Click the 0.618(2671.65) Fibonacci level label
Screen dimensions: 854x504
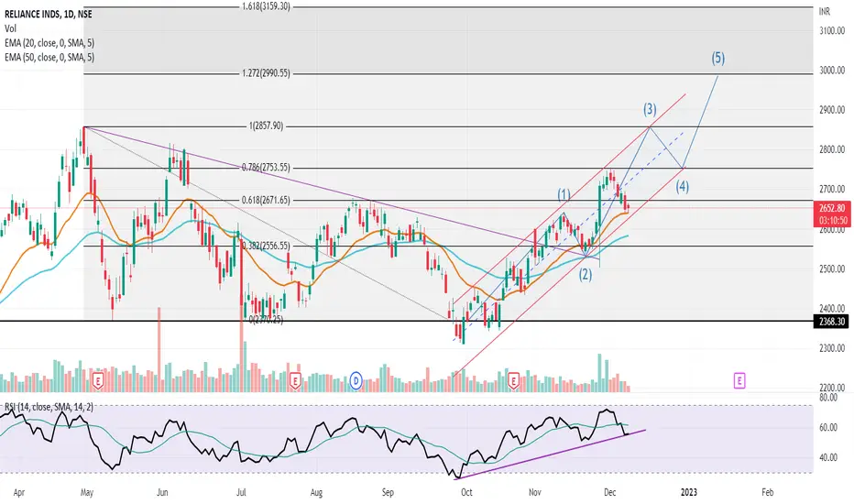point(266,200)
